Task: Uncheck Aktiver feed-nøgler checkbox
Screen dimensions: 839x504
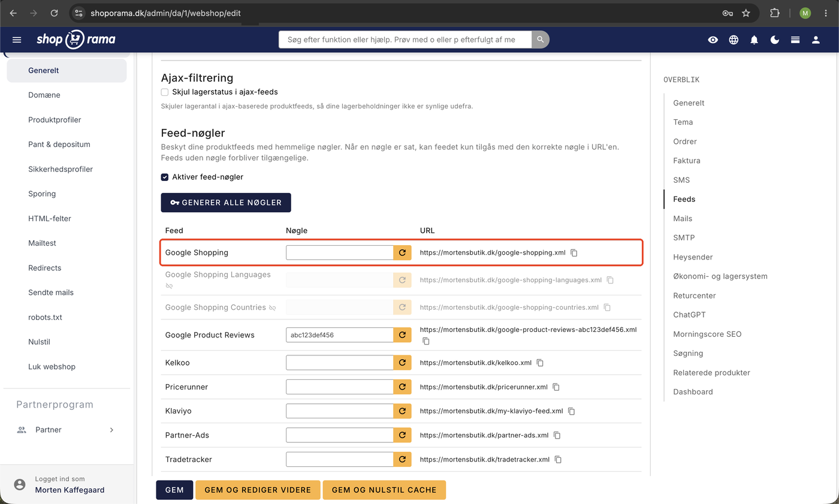Action: point(165,177)
